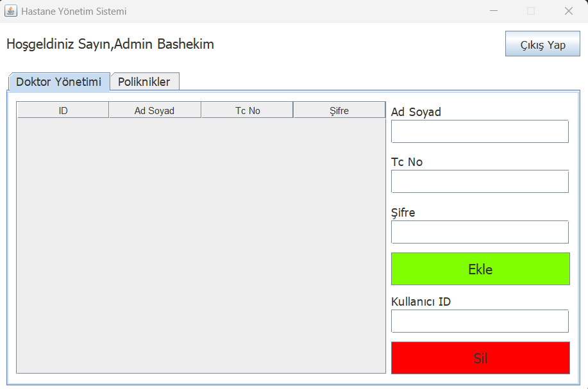This screenshot has height=389, width=588.
Task: Delete the user with the red Sil button
Action: pyautogui.click(x=480, y=358)
